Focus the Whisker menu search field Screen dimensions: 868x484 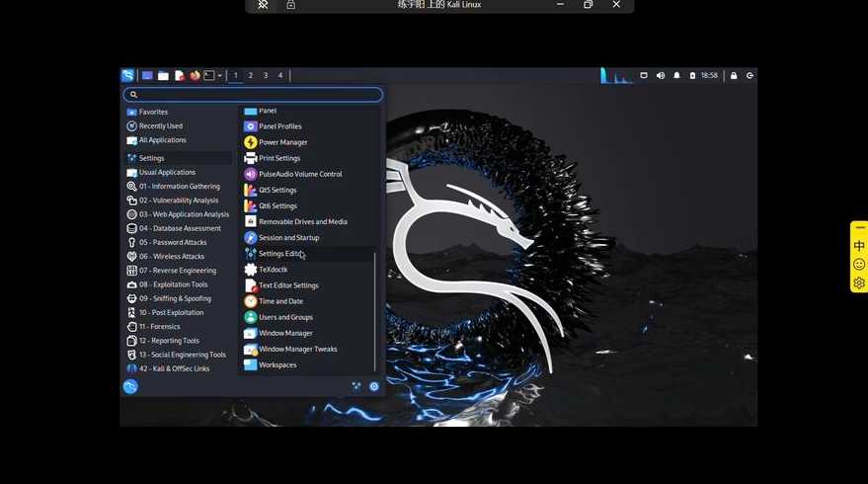point(253,95)
